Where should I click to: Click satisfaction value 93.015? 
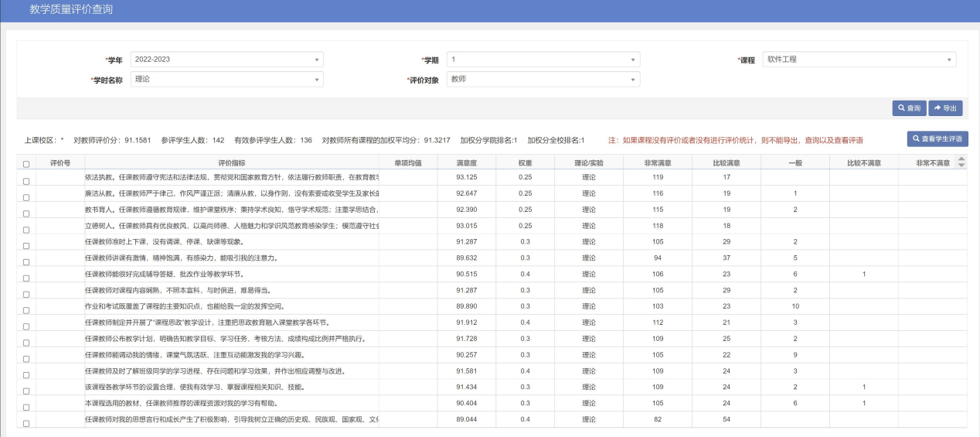coord(466,226)
